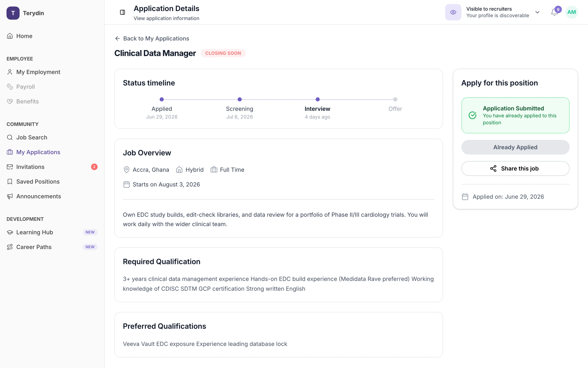Click the start date calendar icon

(126, 184)
